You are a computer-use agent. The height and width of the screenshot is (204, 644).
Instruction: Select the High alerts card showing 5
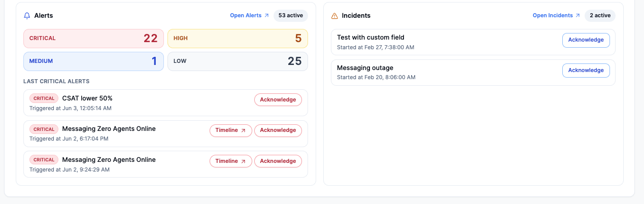(238, 39)
